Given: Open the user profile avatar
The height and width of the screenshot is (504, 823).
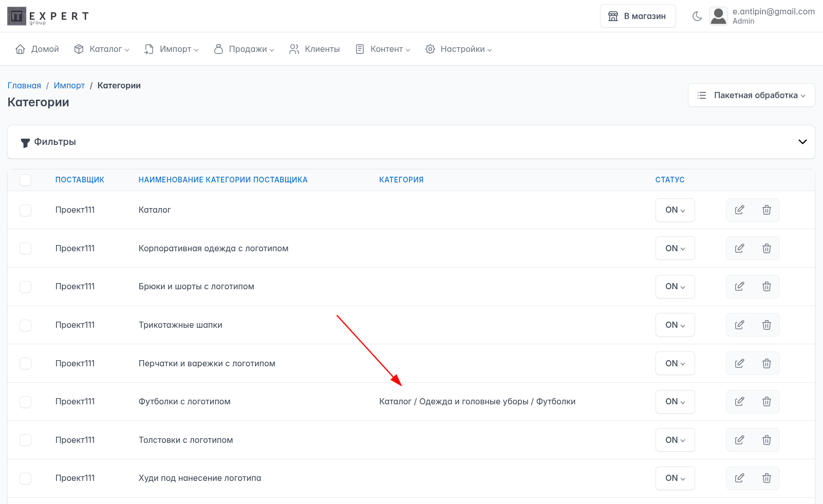Looking at the screenshot, I should click(x=718, y=16).
